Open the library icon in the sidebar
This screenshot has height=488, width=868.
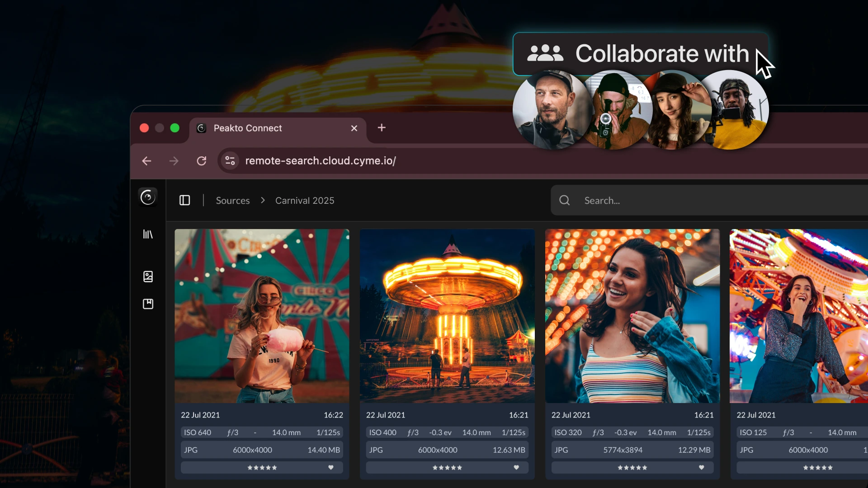(148, 234)
